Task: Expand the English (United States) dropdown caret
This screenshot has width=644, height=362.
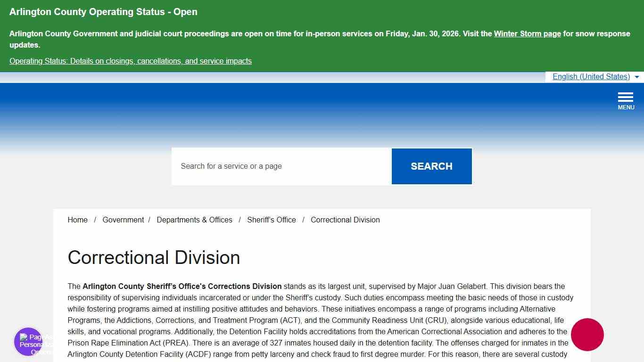Action: tap(637, 77)
